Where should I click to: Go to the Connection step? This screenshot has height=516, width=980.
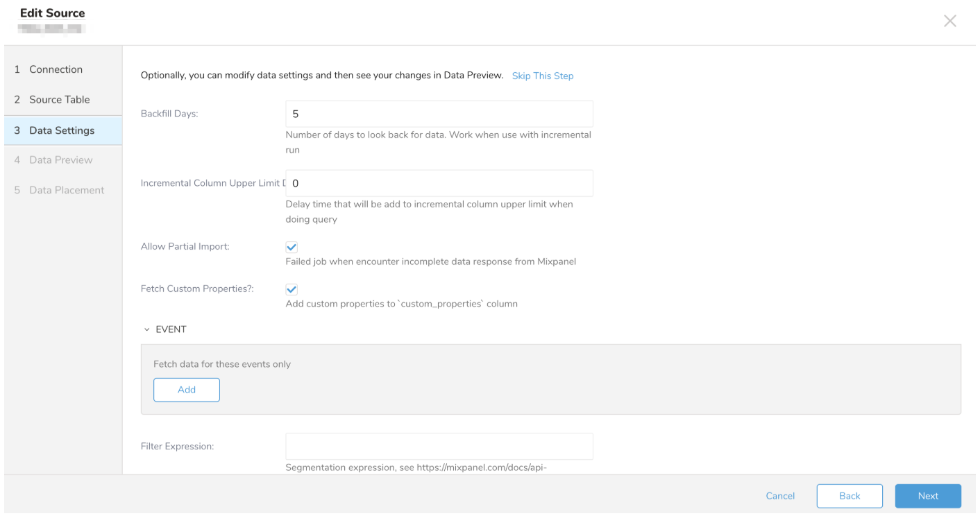tap(56, 69)
